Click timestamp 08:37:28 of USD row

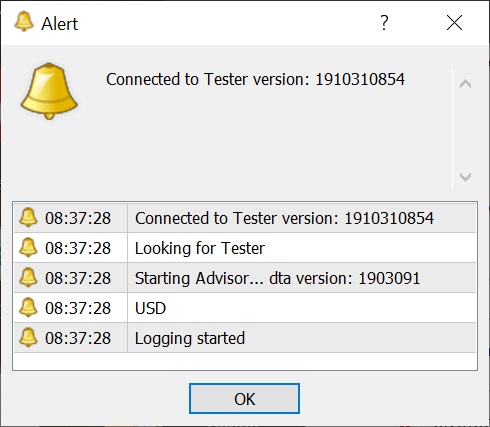(78, 308)
